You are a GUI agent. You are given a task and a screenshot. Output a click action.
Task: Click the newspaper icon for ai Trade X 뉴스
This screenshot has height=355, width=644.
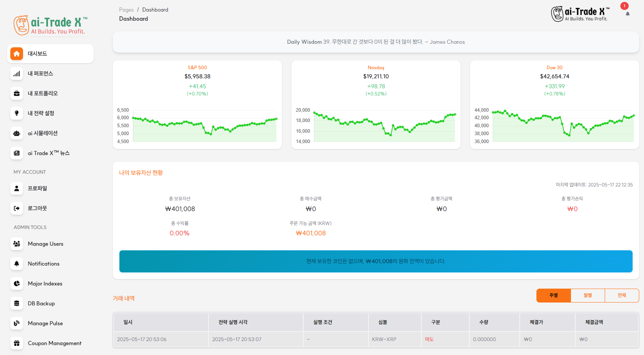pyautogui.click(x=17, y=153)
